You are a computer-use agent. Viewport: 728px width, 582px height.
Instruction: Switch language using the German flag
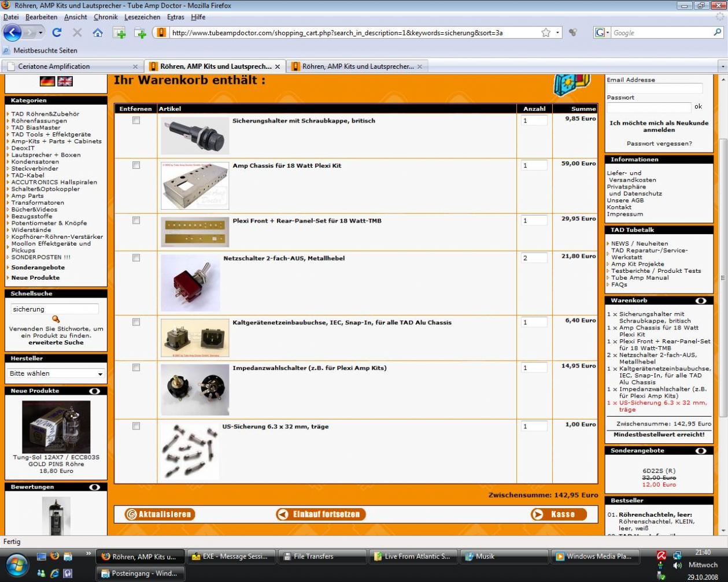(47, 81)
